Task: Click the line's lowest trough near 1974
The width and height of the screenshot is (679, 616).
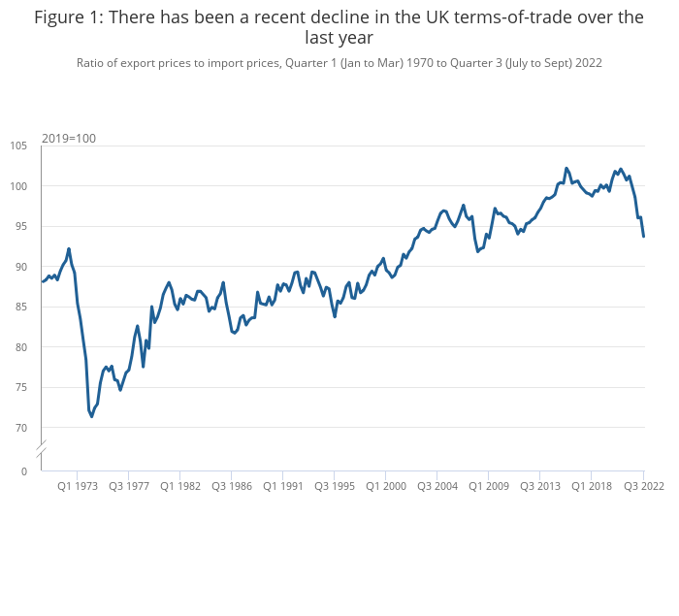Action: (91, 416)
